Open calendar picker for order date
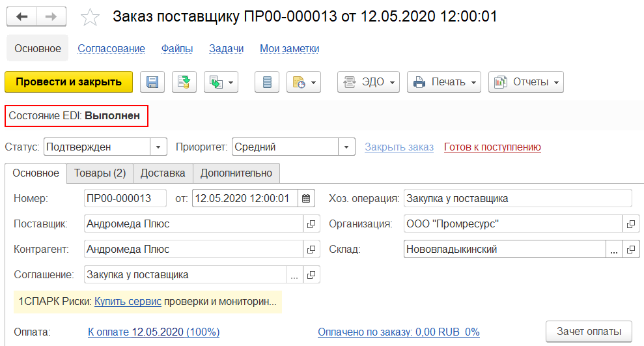The height and width of the screenshot is (346, 644). (x=307, y=198)
